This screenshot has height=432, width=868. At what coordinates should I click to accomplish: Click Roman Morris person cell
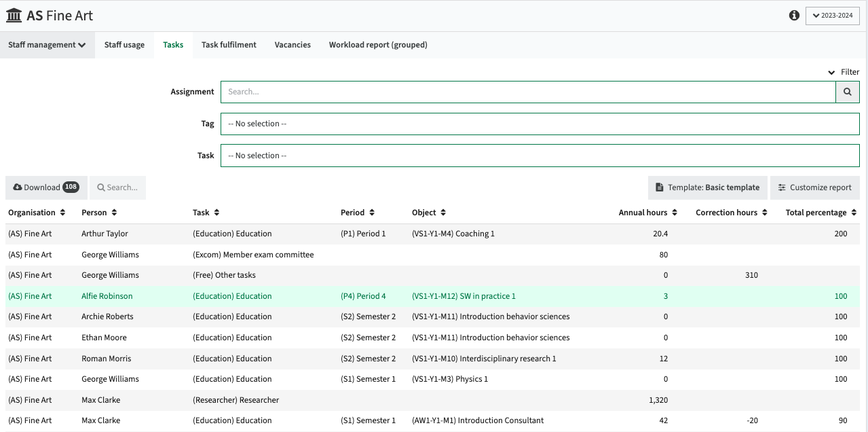point(107,359)
